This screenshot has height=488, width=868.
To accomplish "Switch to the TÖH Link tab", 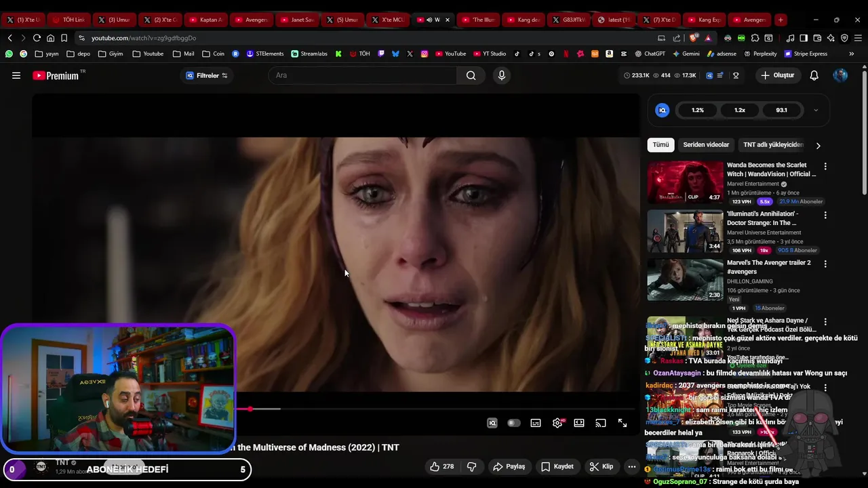I will point(68,20).
